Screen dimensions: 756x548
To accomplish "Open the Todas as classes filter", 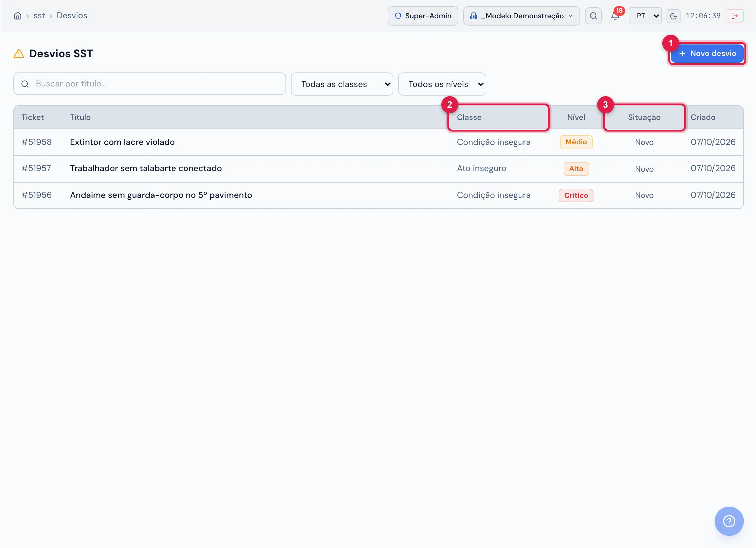I will tap(342, 84).
